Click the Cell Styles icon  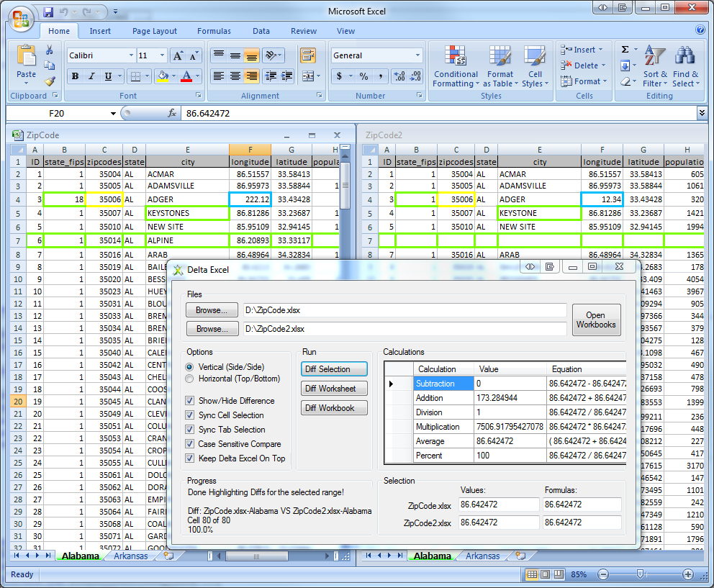(x=535, y=56)
